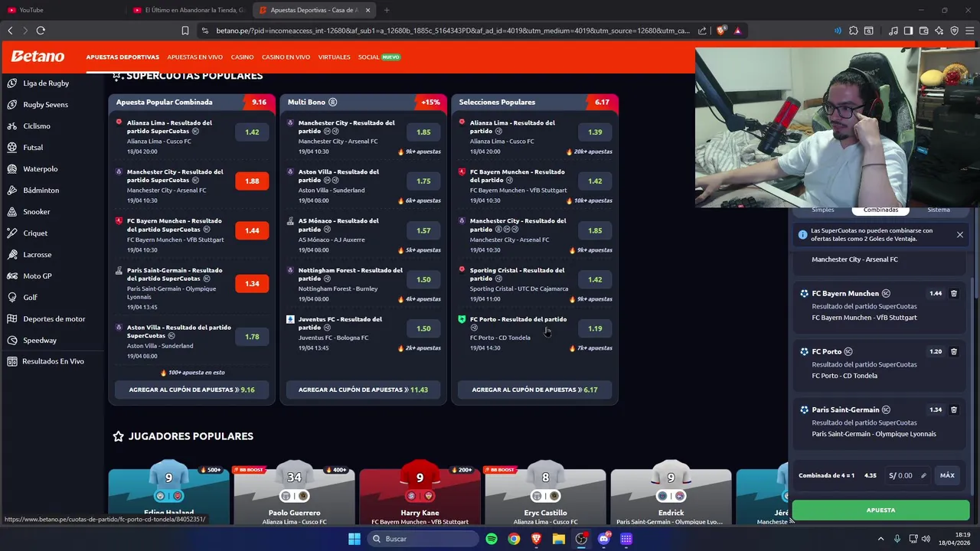Open Deportes de motor category

coord(54,318)
